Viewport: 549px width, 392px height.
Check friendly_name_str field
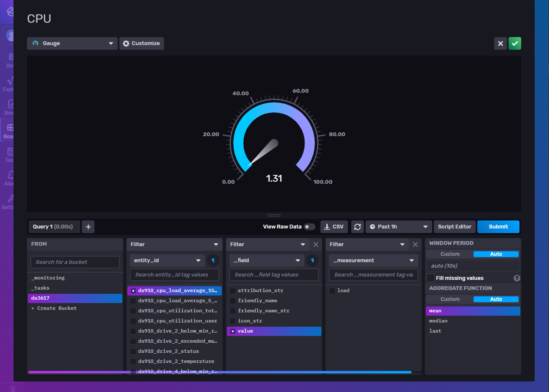click(x=274, y=311)
